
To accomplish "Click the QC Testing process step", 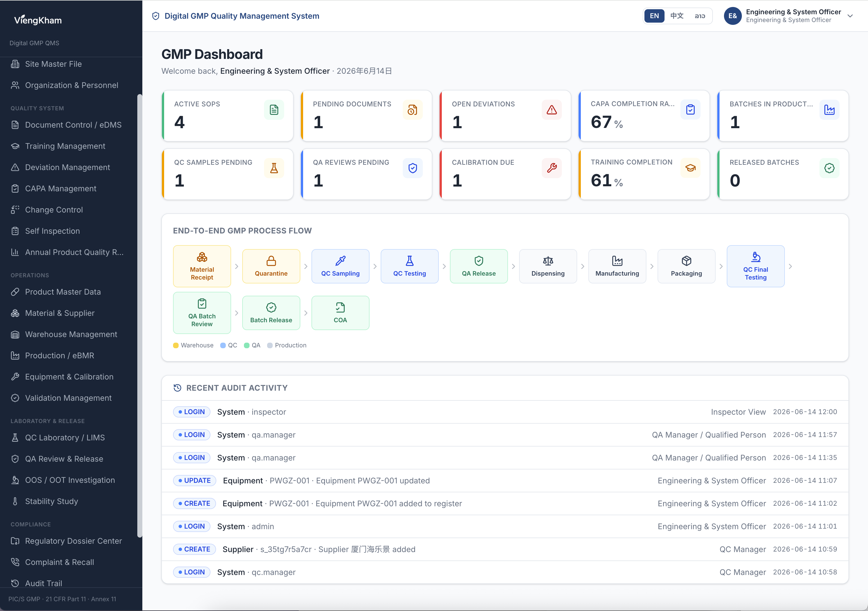I will pyautogui.click(x=409, y=266).
